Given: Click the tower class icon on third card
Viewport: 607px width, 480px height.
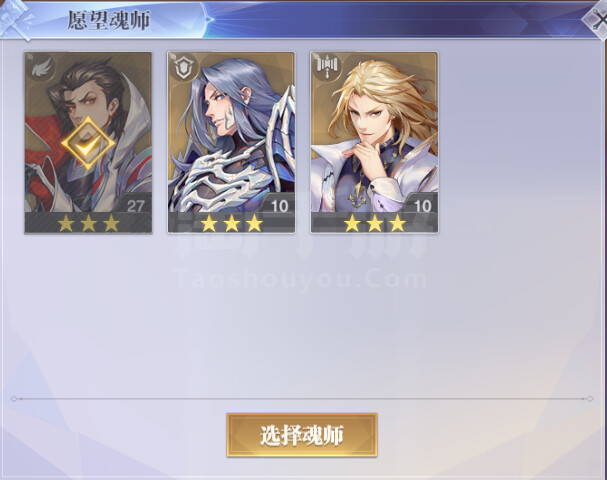Looking at the screenshot, I should tap(327, 67).
